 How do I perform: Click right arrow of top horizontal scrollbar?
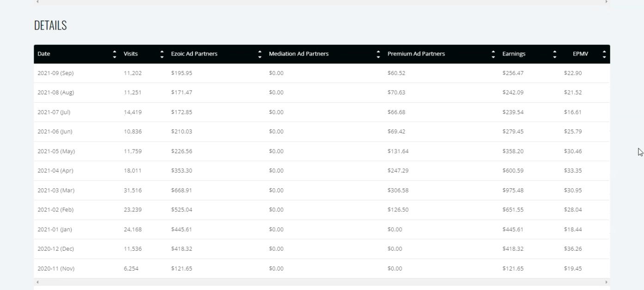tap(607, 2)
